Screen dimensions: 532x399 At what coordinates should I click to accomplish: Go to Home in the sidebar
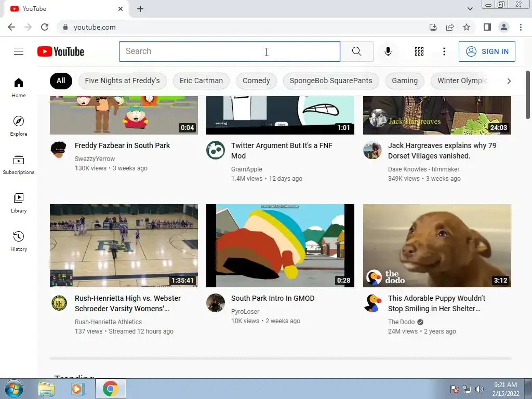[x=19, y=87]
